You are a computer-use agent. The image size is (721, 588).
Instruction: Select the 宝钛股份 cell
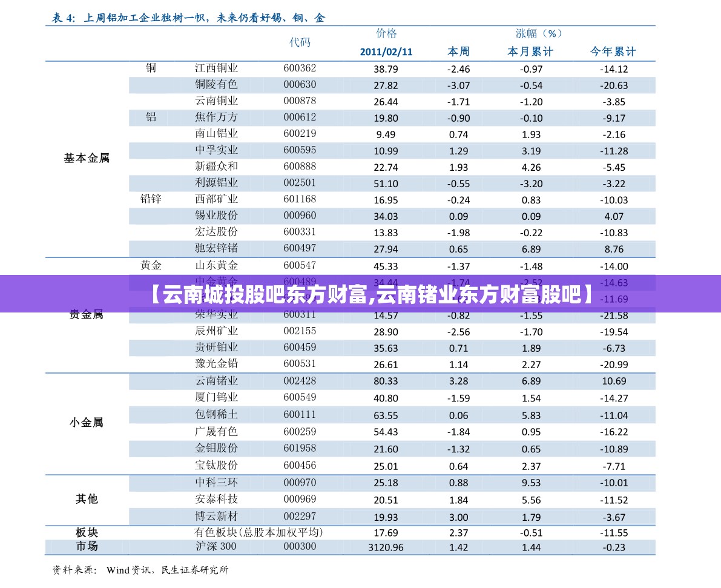point(216,465)
